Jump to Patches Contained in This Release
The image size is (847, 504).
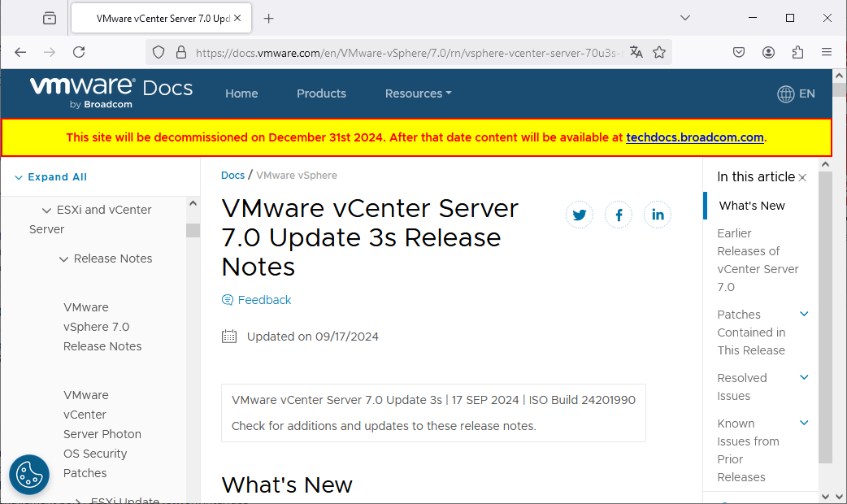coord(751,332)
